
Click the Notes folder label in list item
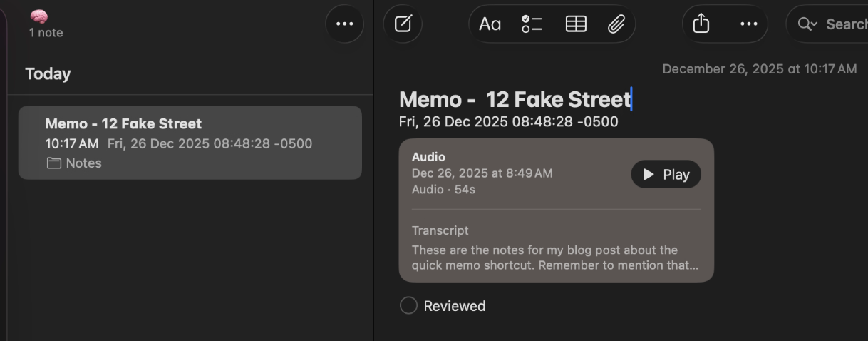point(83,163)
